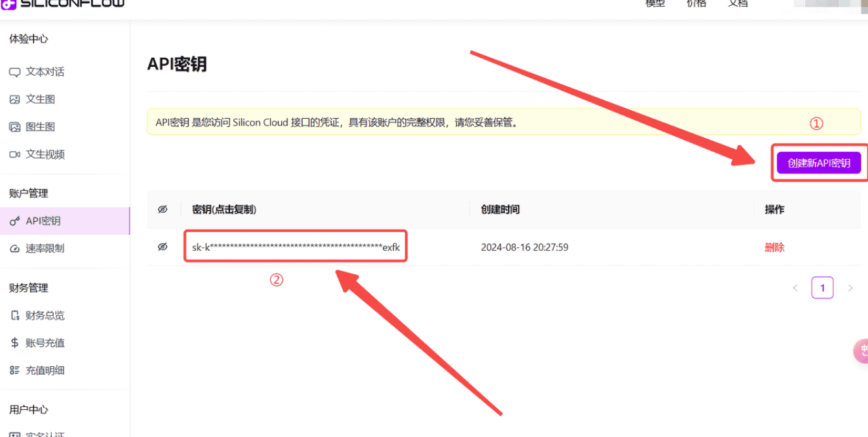This screenshot has width=868, height=437.
Task: Click the 财务管理 section heading
Action: 29,288
